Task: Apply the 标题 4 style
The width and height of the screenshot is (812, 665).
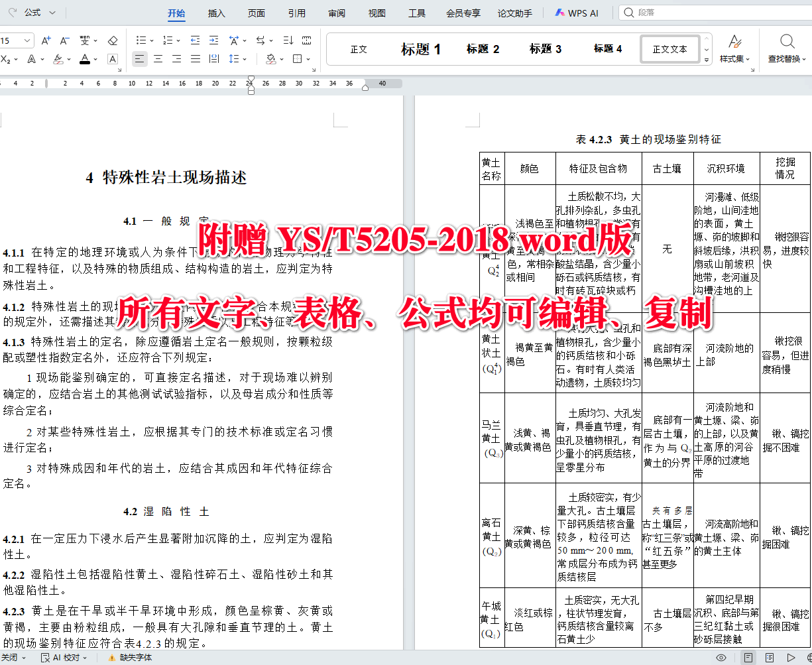Action: pyautogui.click(x=608, y=49)
